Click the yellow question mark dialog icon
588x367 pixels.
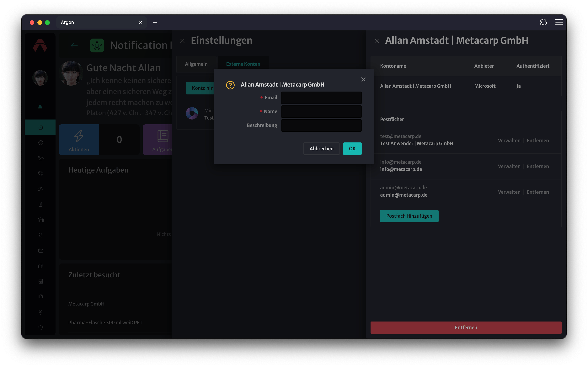pyautogui.click(x=230, y=85)
